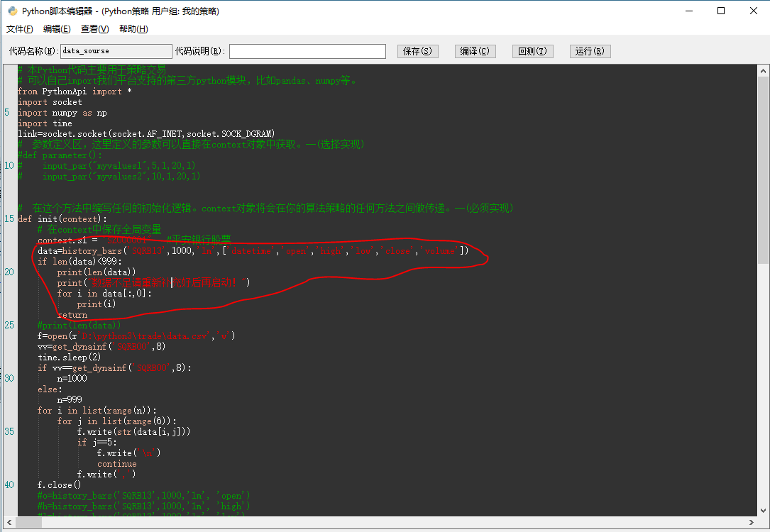Close the Python script editor window
770x532 pixels.
(x=753, y=11)
